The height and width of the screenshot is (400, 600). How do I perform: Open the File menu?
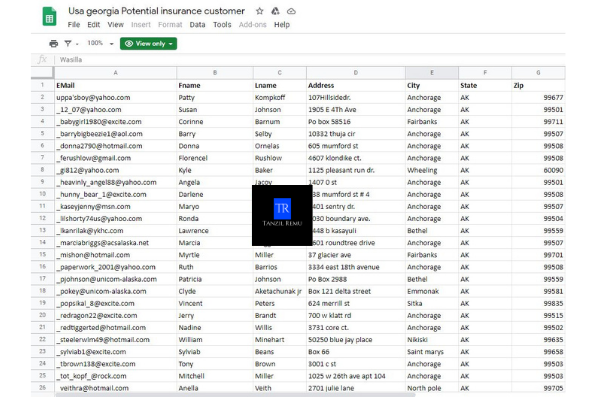tap(73, 24)
